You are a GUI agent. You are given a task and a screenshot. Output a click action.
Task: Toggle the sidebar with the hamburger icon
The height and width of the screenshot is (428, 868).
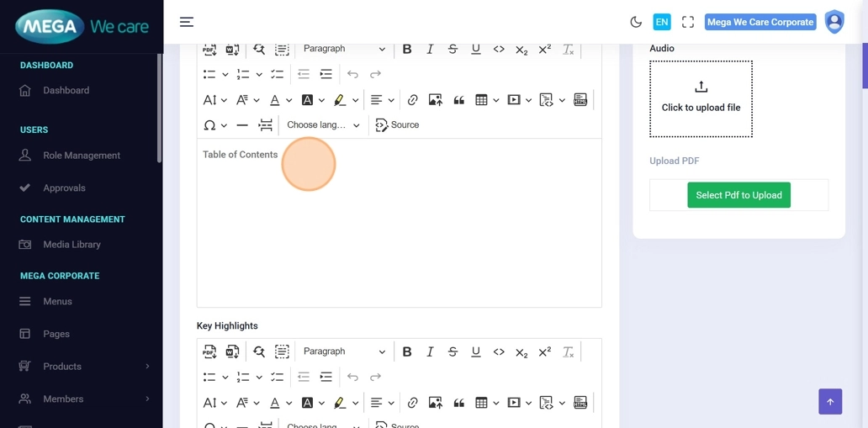(x=187, y=22)
